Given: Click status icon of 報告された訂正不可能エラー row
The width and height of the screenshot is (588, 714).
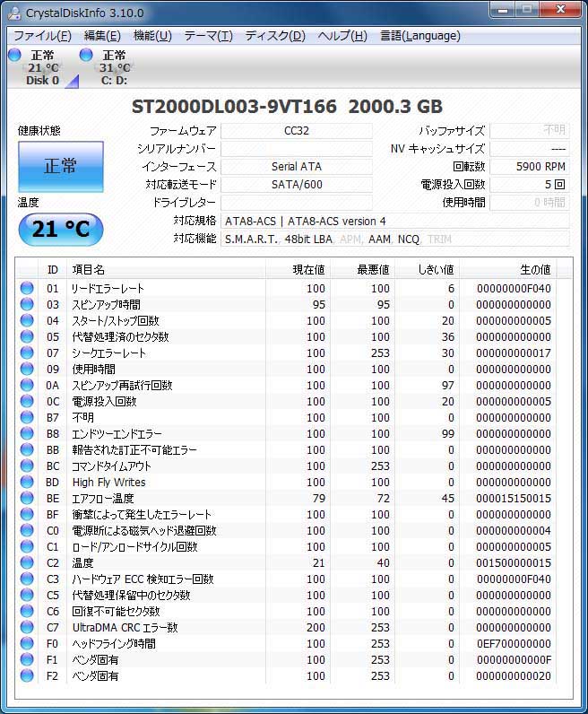Looking at the screenshot, I should click(x=27, y=449).
